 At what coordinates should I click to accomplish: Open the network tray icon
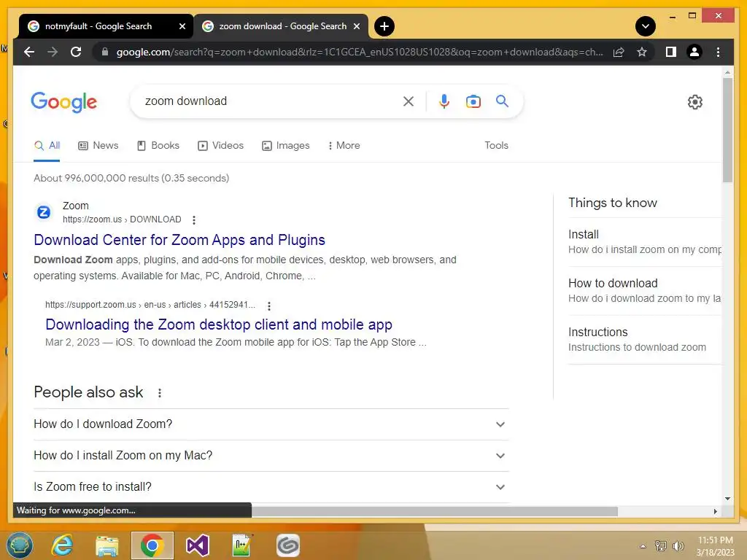(x=661, y=546)
